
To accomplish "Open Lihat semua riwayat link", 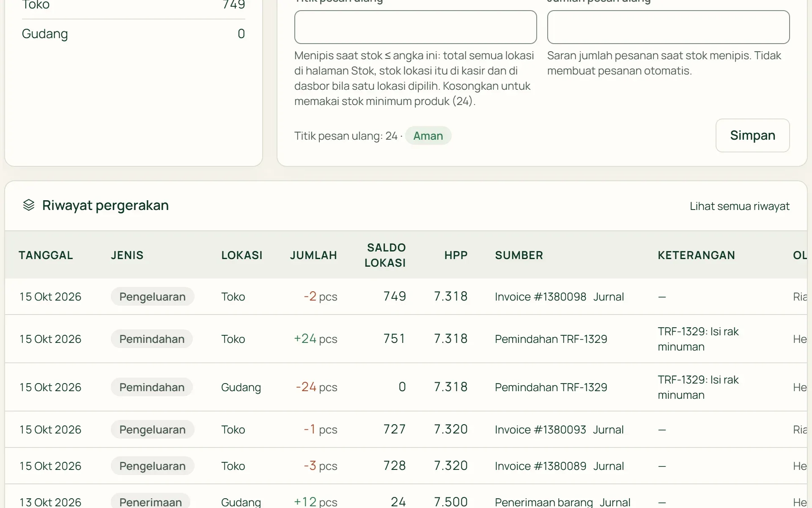I will (x=739, y=206).
